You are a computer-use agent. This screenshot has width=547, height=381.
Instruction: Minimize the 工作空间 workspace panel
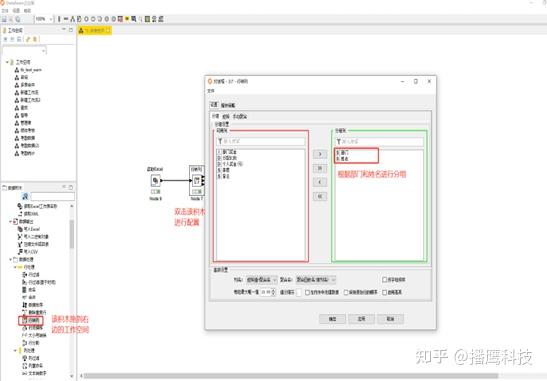(x=64, y=30)
